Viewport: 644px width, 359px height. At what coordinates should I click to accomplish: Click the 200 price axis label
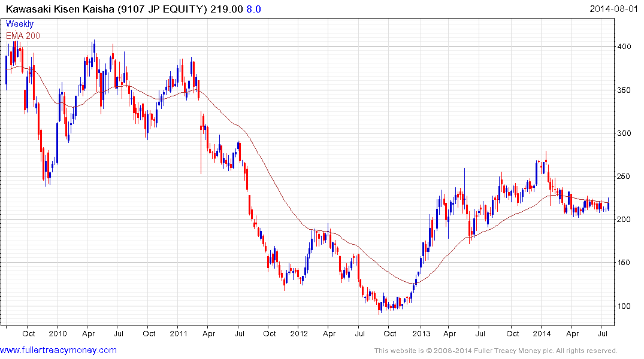tap(624, 219)
